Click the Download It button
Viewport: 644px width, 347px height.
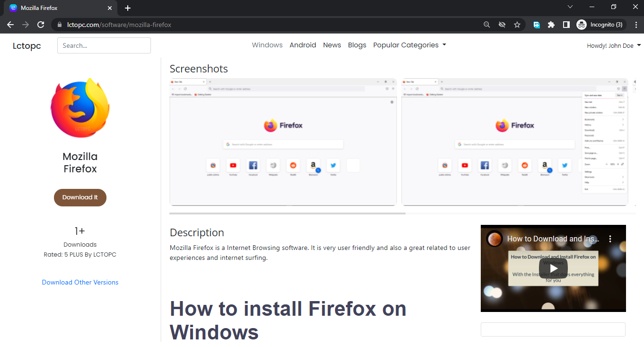click(80, 197)
